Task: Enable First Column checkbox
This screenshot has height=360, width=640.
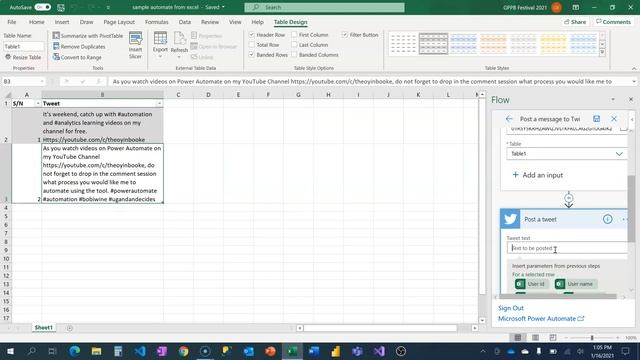Action: (x=294, y=35)
